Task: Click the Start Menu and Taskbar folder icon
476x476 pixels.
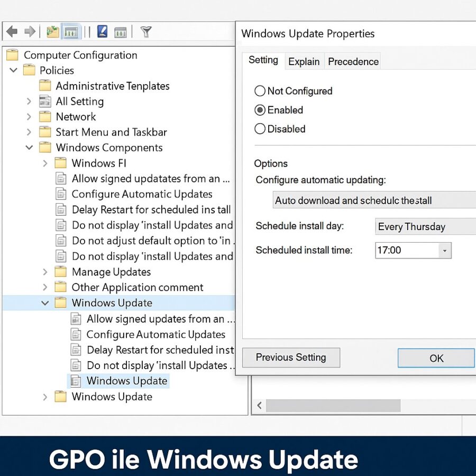Action: point(45,132)
